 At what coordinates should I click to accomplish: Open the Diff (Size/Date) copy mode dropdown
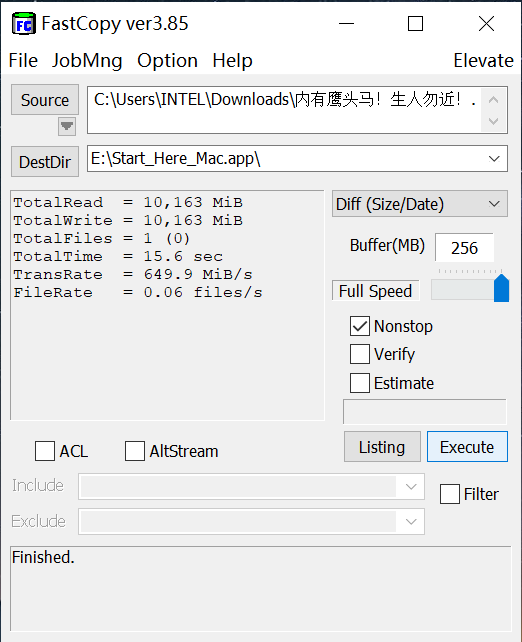tap(420, 204)
